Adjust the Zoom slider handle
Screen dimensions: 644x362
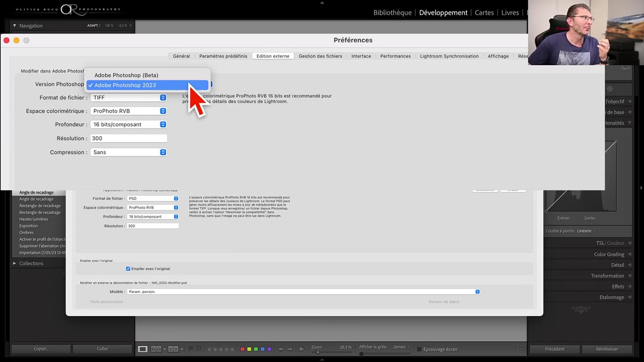(x=318, y=352)
